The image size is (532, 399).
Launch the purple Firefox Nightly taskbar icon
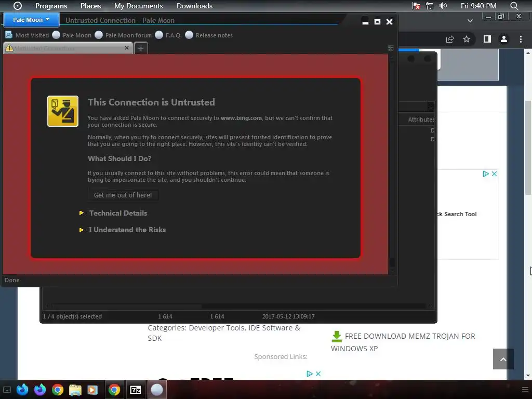[39, 390]
